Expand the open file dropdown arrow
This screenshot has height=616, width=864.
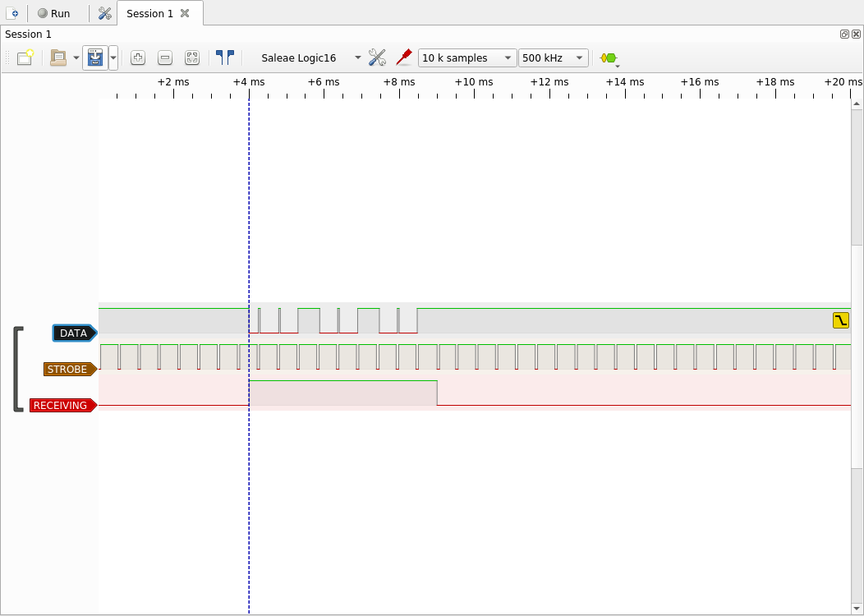pos(76,58)
